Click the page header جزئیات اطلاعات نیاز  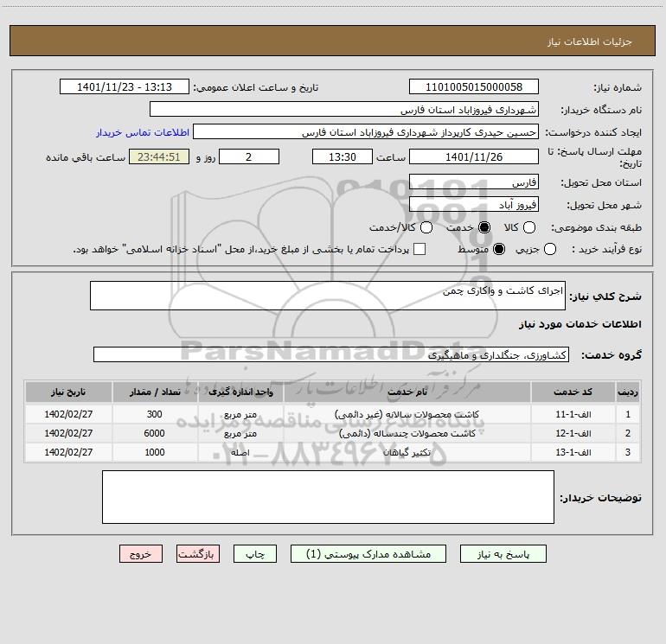590,41
